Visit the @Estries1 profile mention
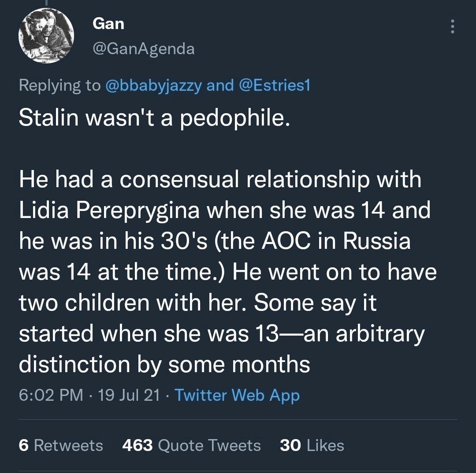The image size is (476, 473). point(274,85)
